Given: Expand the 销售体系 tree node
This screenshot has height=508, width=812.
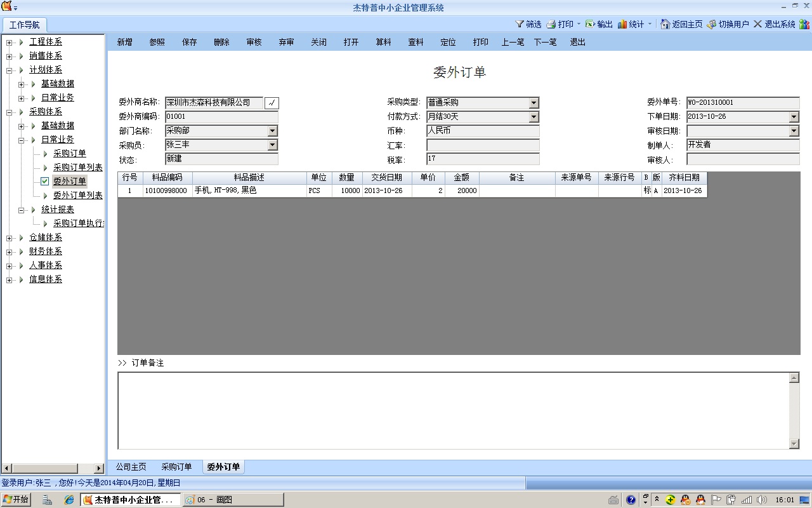Looking at the screenshot, I should point(10,56).
